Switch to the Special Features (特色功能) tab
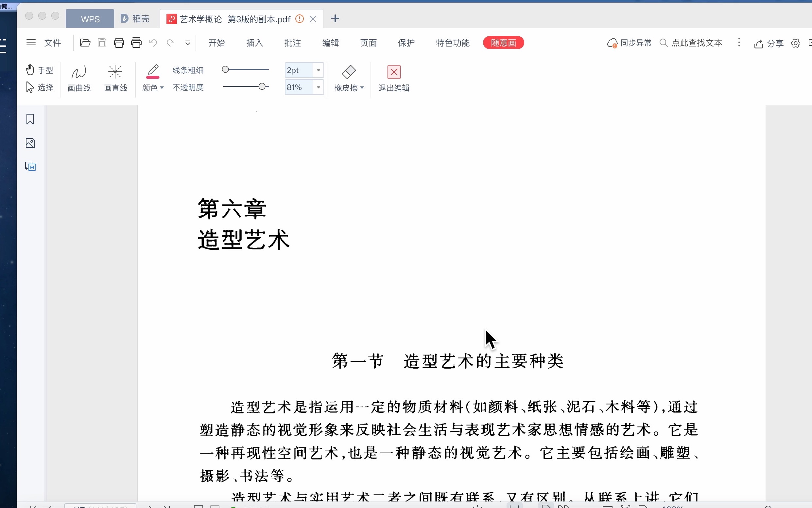 (x=453, y=43)
